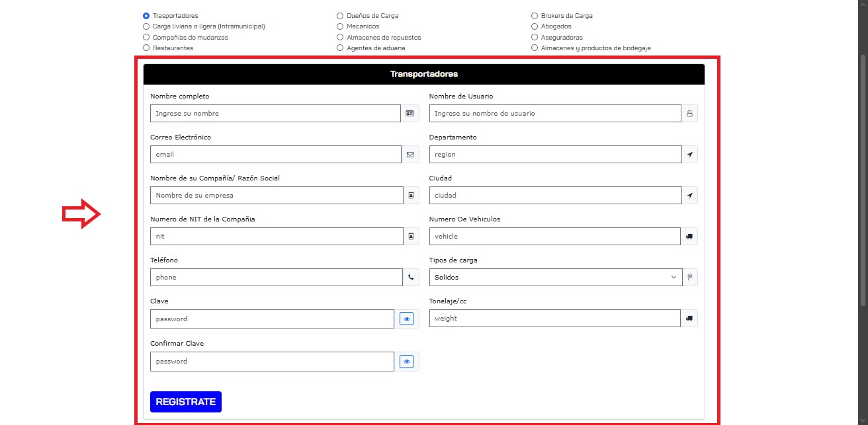Click the envelope icon beside the email field
The height and width of the screenshot is (425, 868).
tap(410, 154)
